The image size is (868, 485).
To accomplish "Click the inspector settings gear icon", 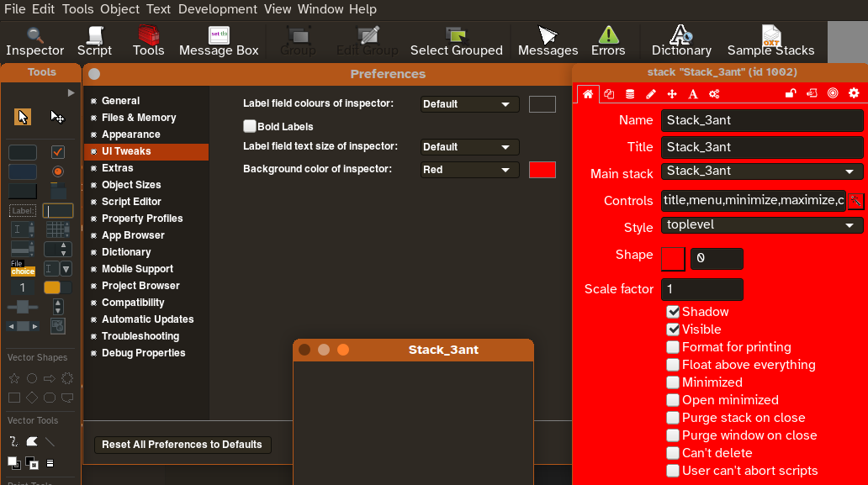I will pos(855,93).
